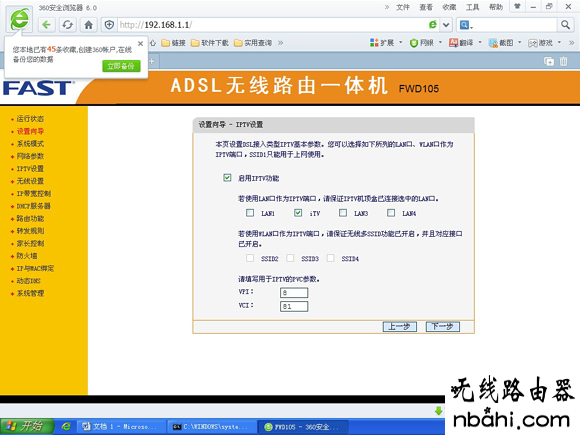Open 系统模式 in the sidebar

click(30, 144)
